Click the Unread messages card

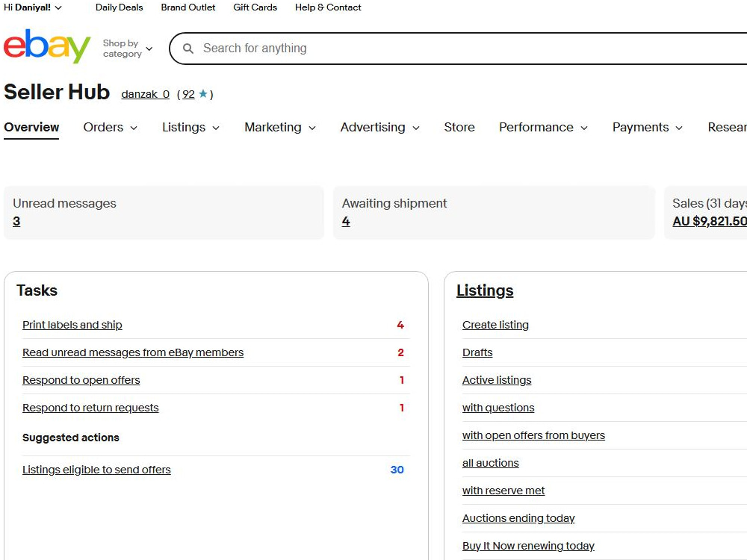pyautogui.click(x=164, y=213)
